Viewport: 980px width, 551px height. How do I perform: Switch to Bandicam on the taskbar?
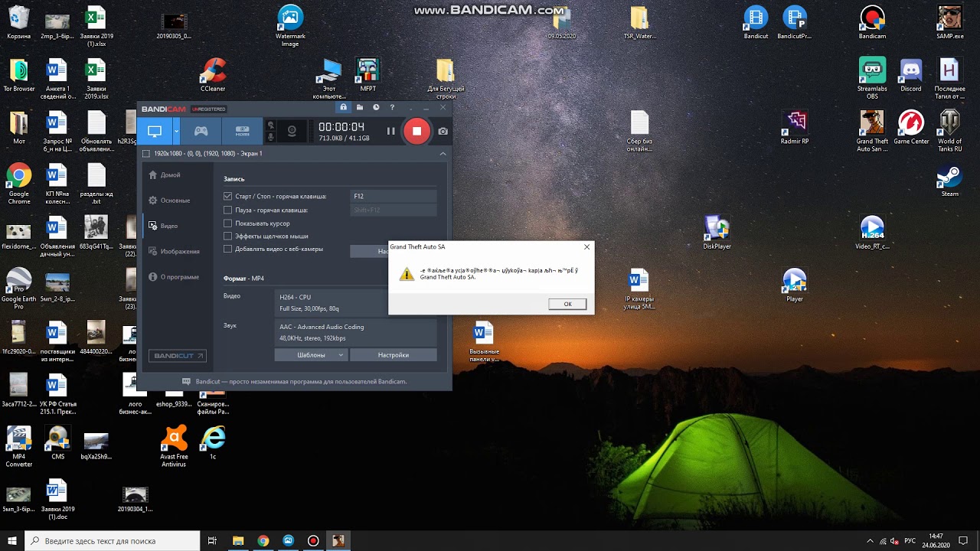click(x=313, y=541)
